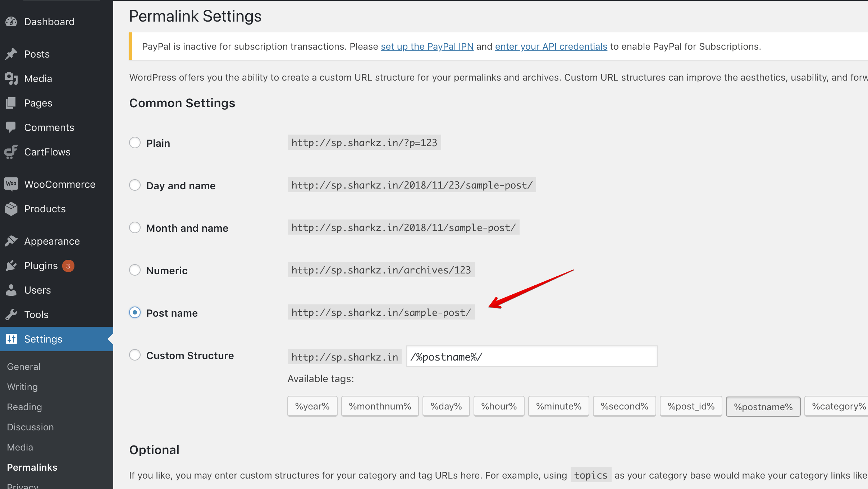The image size is (868, 489).
Task: Select the Plain permalink radio button
Action: 135,143
